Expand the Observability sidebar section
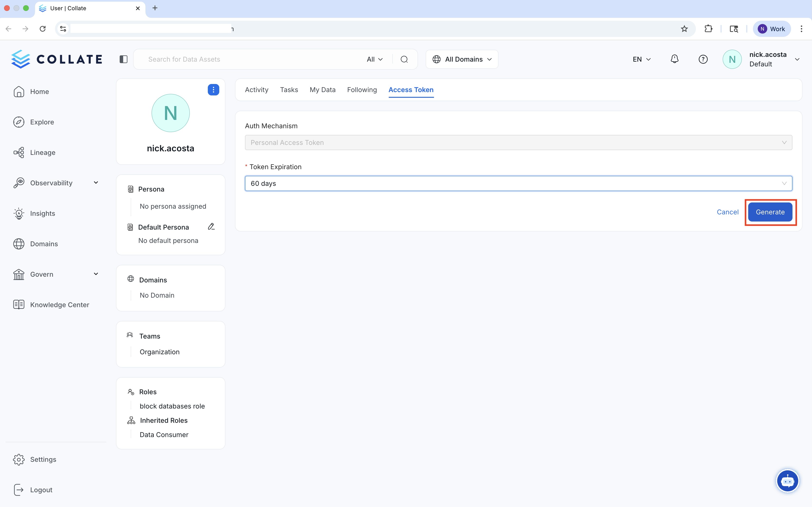Viewport: 812px width, 507px height. pyautogui.click(x=96, y=183)
